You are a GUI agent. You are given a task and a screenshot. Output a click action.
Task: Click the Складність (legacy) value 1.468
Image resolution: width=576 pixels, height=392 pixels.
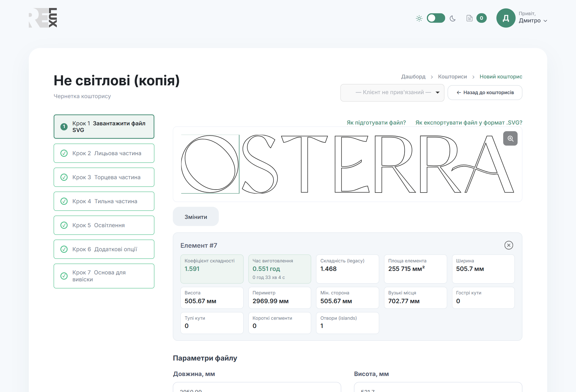(329, 269)
